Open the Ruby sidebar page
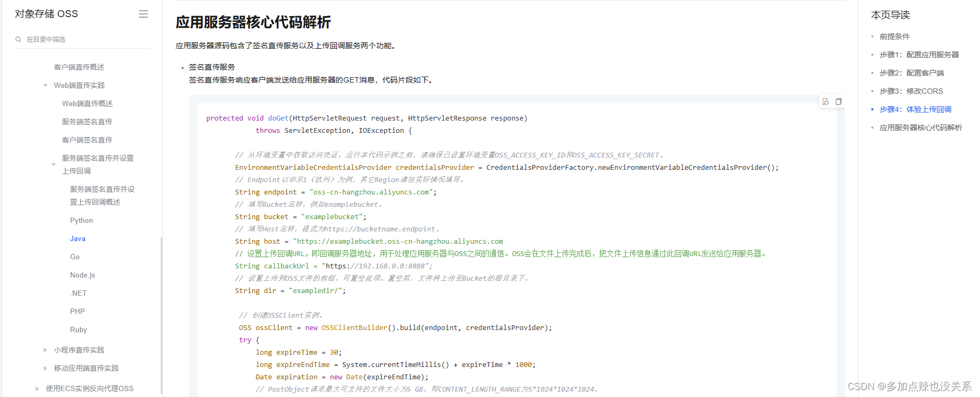 78,329
